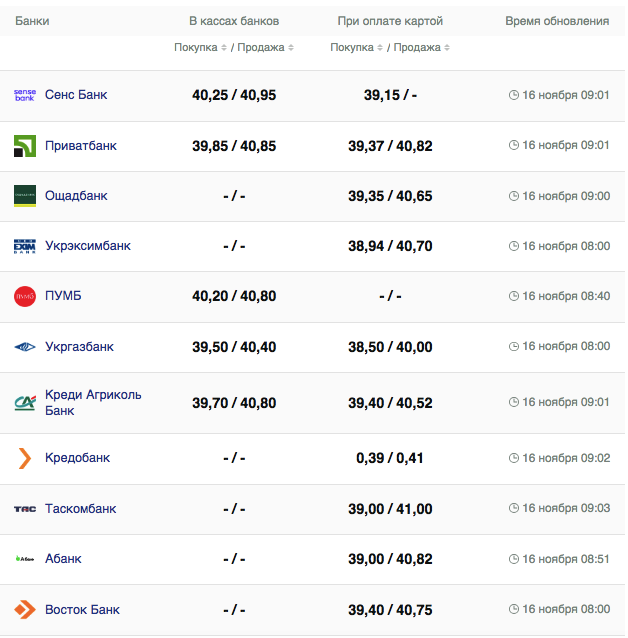Viewport: 628px width, 638px height.
Task: Click the Privatbank green logo icon
Action: click(x=25, y=146)
